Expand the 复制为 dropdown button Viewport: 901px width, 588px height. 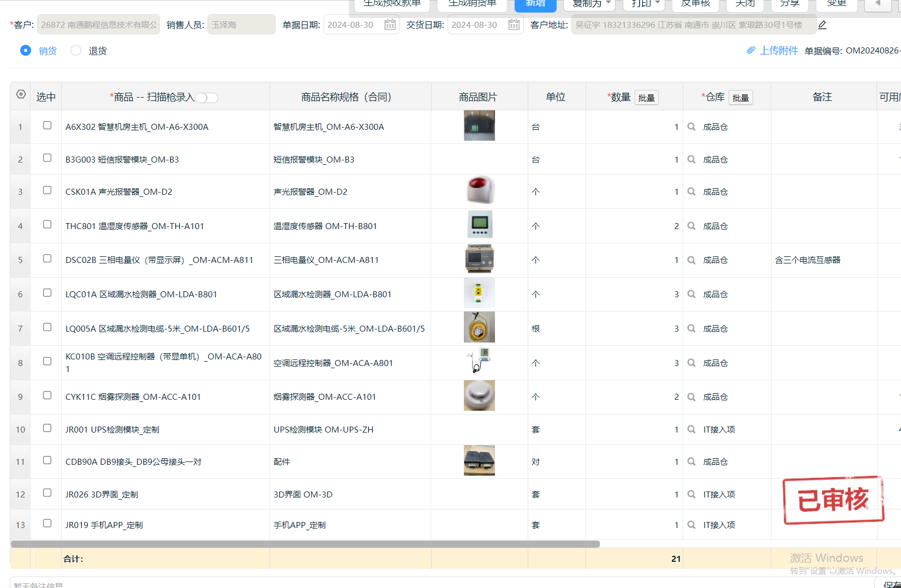590,4
